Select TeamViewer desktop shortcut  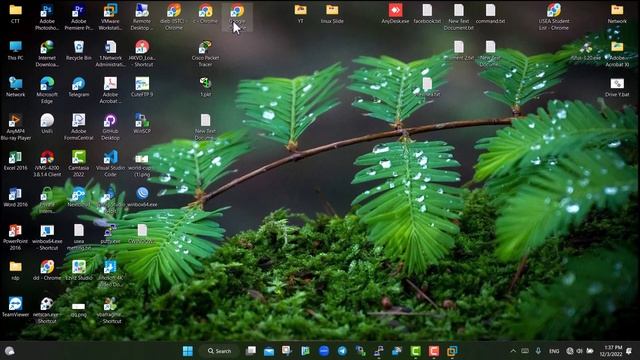tap(16, 307)
